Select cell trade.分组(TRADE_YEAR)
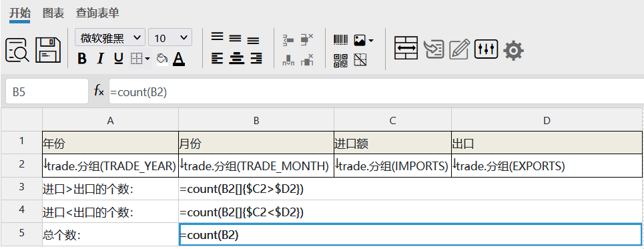 [110, 166]
